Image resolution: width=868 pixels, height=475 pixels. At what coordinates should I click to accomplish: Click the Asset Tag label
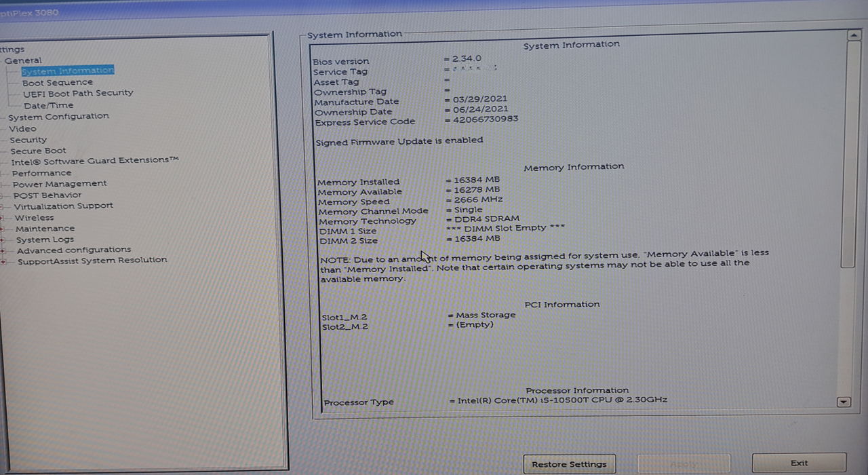tap(336, 82)
